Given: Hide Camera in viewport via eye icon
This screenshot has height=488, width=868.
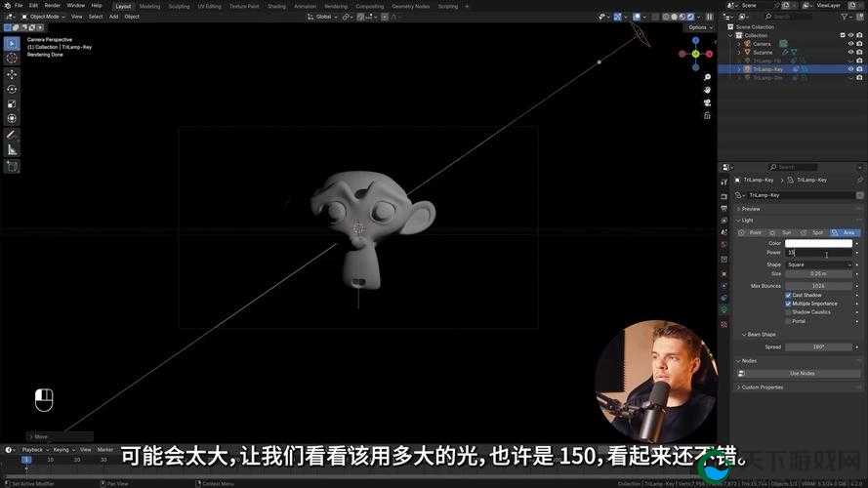Looking at the screenshot, I should point(850,44).
